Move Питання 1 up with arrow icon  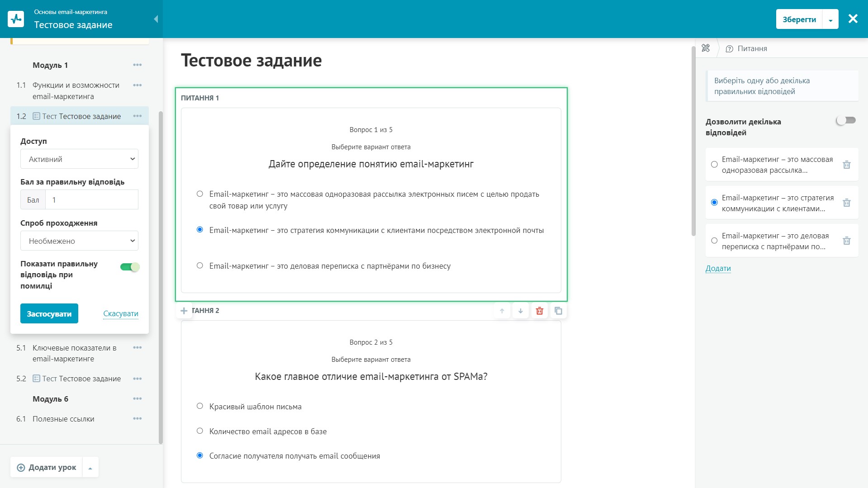502,311
